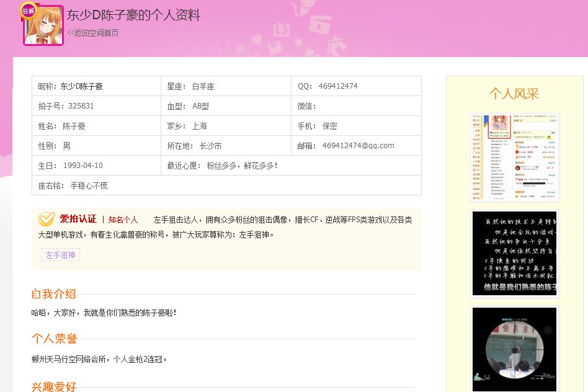Expand the 自我介绍 section
The width and height of the screenshot is (588, 392).
tap(53, 295)
